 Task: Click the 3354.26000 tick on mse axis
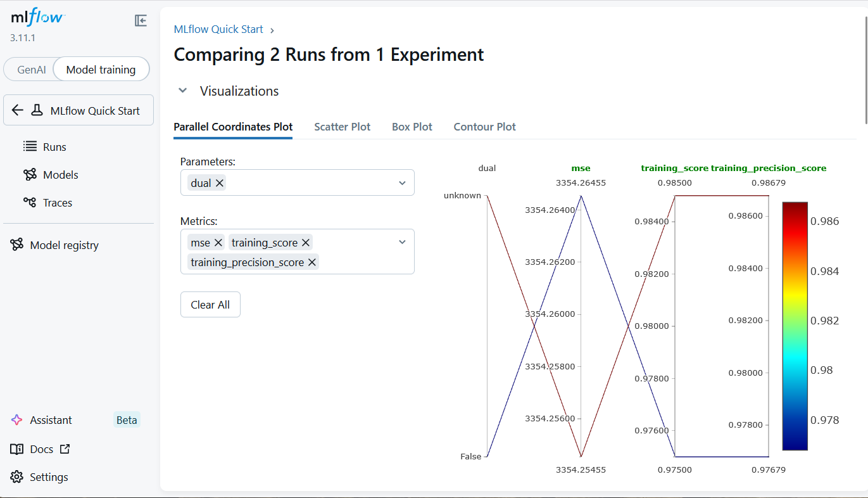click(x=550, y=314)
